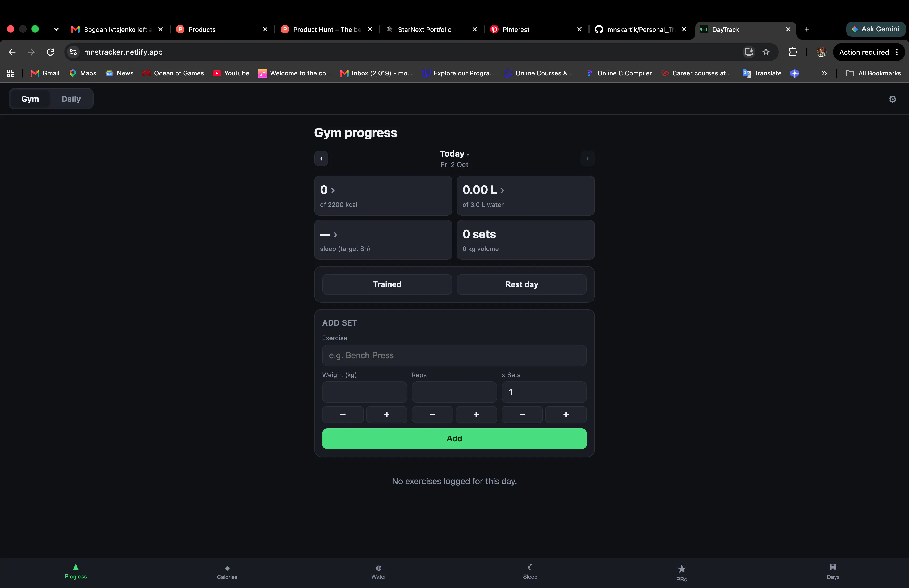Viewport: 909px width, 588px height.
Task: Open the Days bottom nav icon
Action: 833,567
